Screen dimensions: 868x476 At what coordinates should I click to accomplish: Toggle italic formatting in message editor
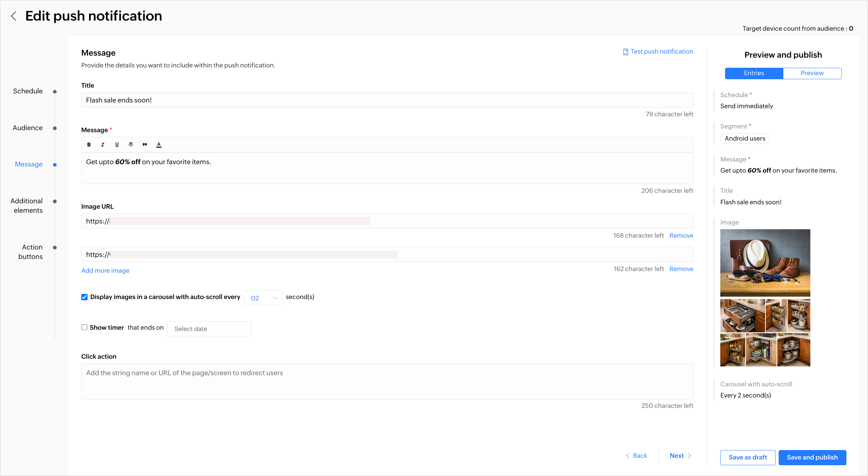click(x=103, y=145)
